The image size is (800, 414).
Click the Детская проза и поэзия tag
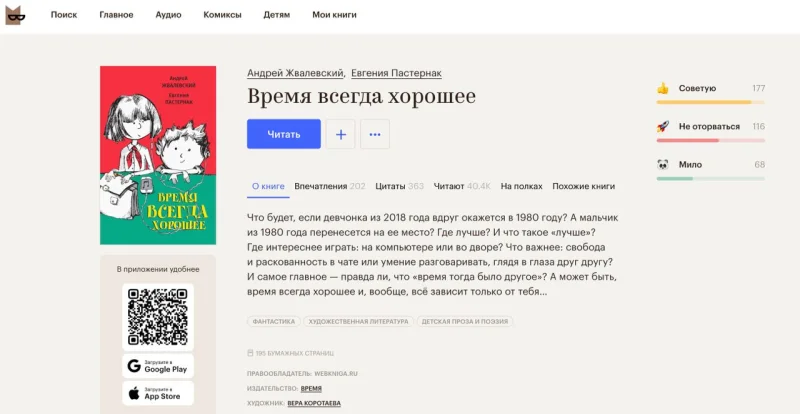coord(465,322)
